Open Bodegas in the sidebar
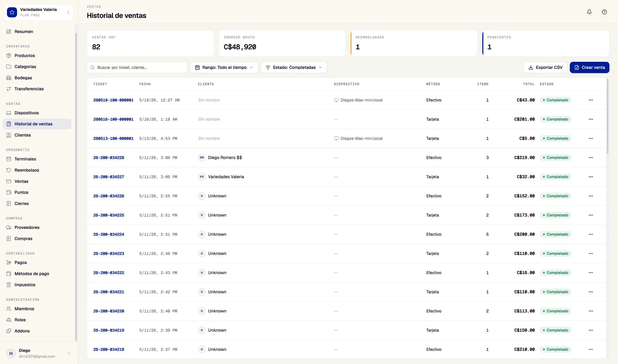This screenshot has height=364, width=618. 37,78
